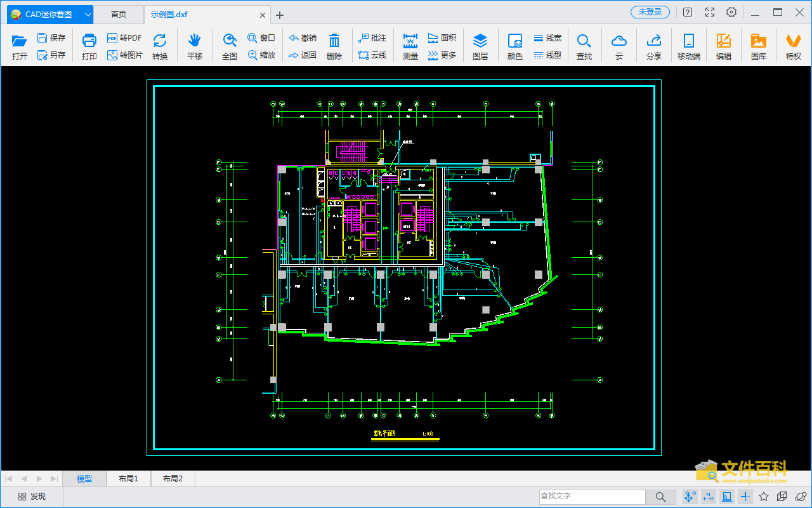Viewport: 812px width, 508px height.
Task: Select the 平移 pan hand tool
Action: [195, 41]
